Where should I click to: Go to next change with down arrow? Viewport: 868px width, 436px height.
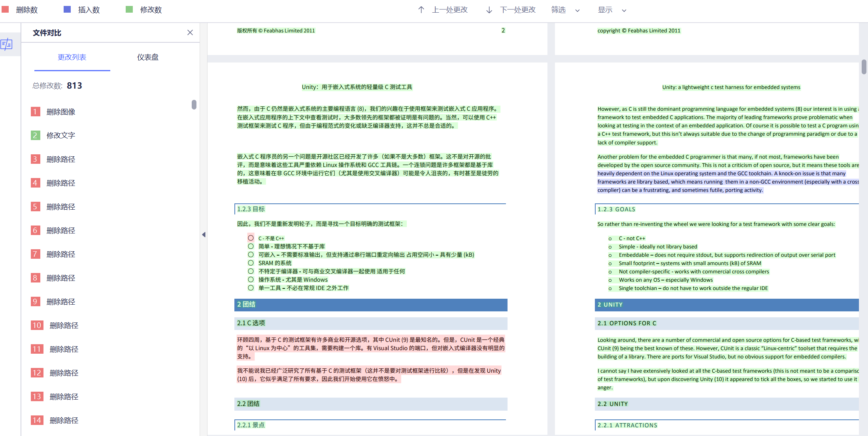click(x=489, y=10)
